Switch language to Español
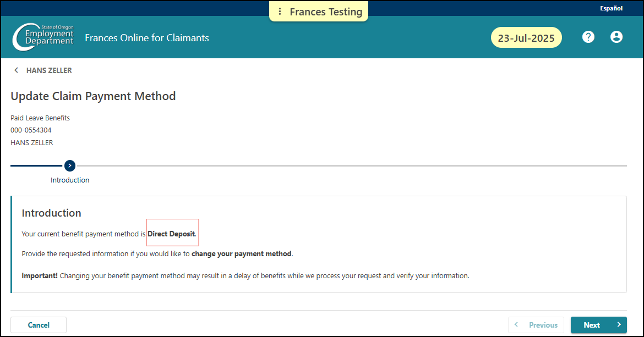This screenshot has width=644, height=337. 611,8
